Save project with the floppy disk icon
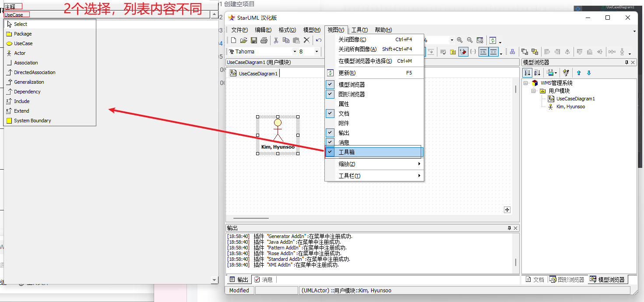 [253, 40]
